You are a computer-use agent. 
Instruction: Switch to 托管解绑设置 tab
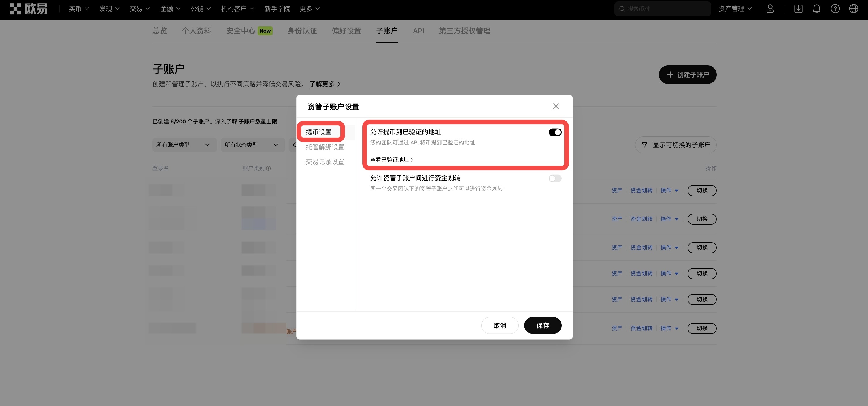coord(325,147)
